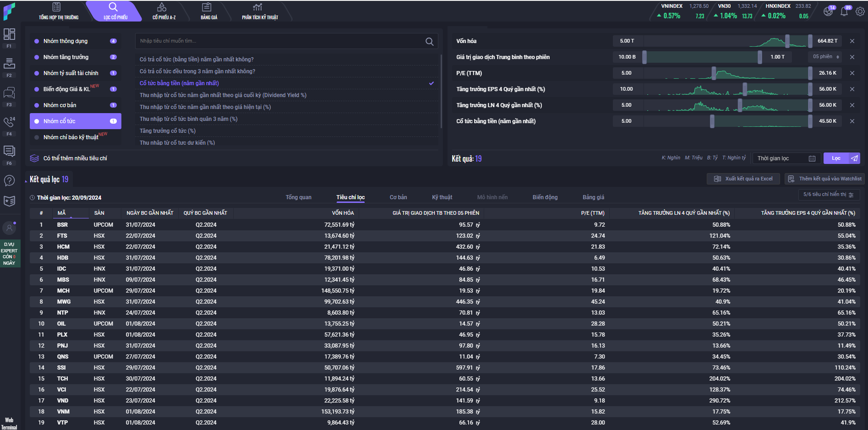Open the F2 sidebar panel icon
868x430 pixels.
click(9, 63)
